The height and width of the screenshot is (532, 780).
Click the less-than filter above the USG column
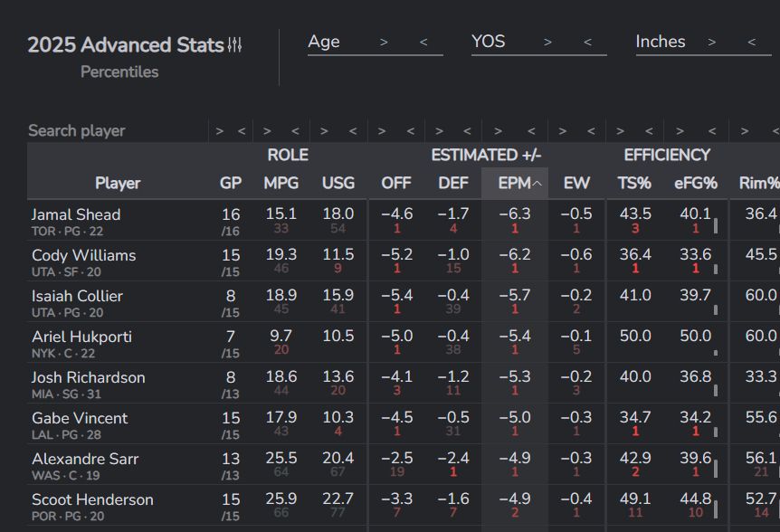352,131
